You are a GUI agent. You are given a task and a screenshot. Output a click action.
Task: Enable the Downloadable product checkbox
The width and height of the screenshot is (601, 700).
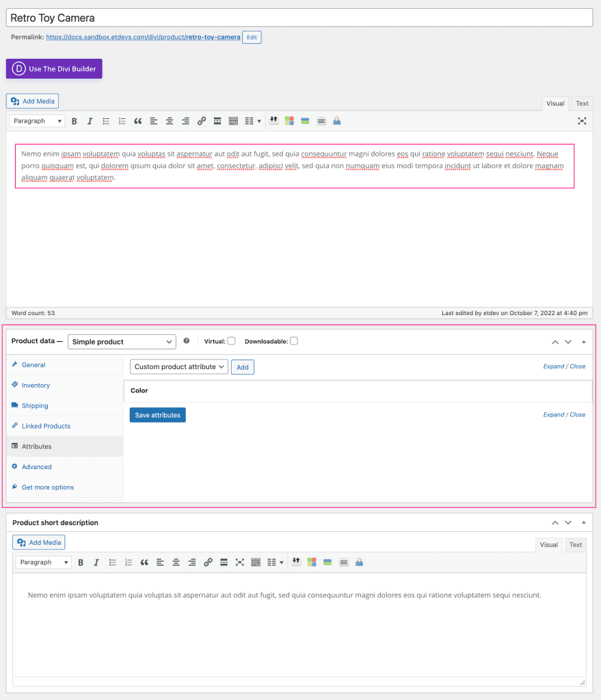293,341
